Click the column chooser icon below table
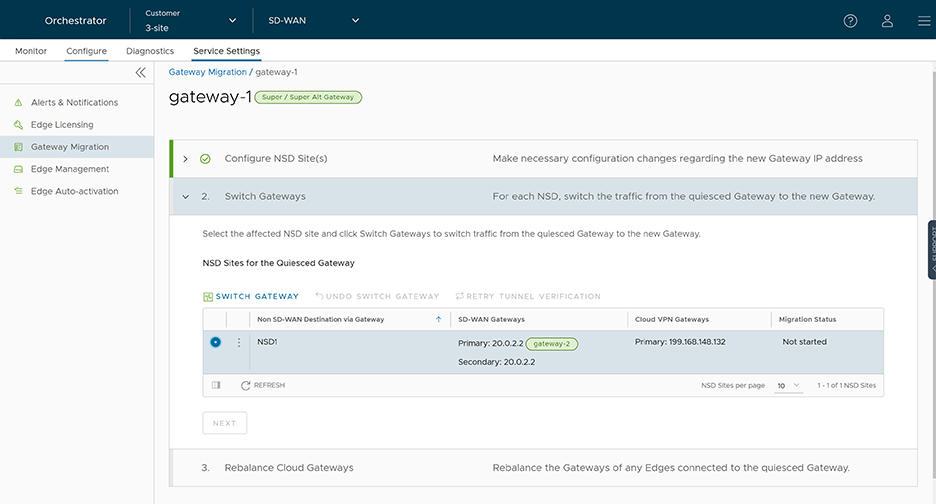This screenshot has height=504, width=936. pos(216,385)
